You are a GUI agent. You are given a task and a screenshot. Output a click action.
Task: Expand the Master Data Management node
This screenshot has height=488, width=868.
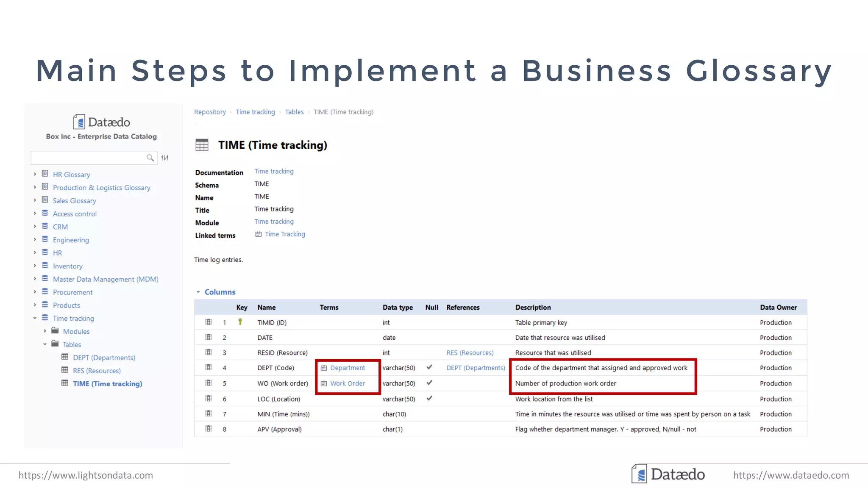pos(35,279)
